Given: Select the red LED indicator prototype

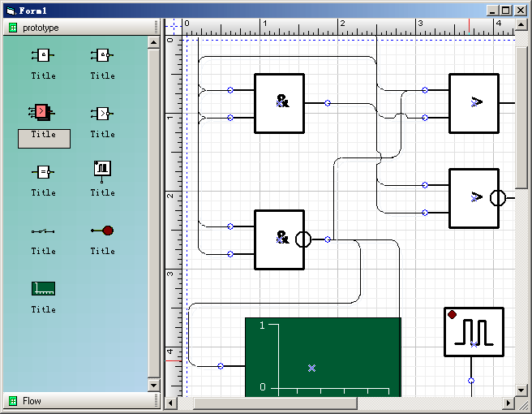Looking at the screenshot, I should pyautogui.click(x=102, y=231).
